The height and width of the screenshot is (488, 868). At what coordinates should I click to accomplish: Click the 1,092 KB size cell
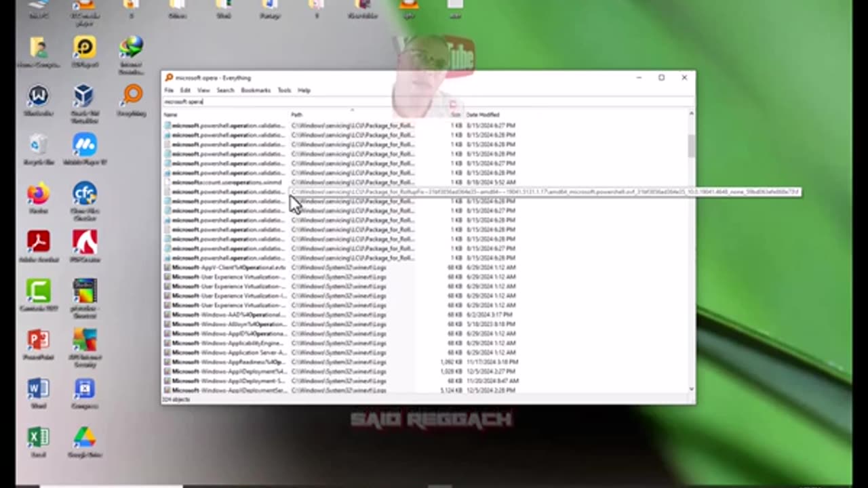click(x=451, y=363)
